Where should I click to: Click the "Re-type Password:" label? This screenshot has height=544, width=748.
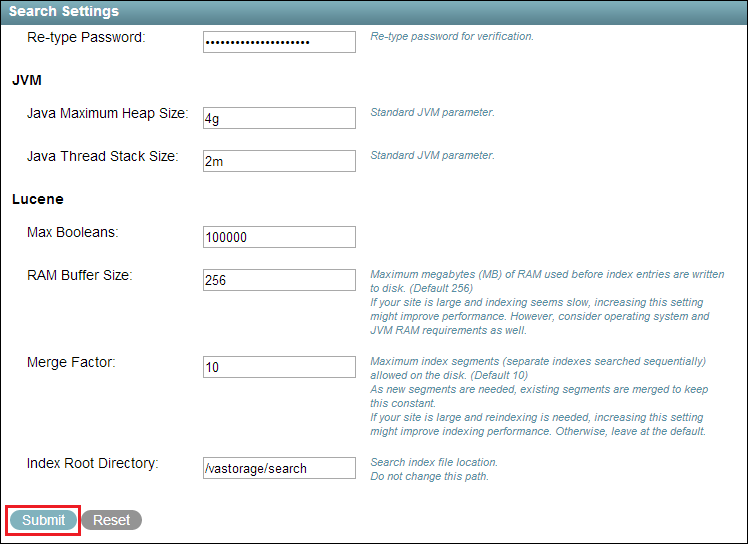coord(86,37)
